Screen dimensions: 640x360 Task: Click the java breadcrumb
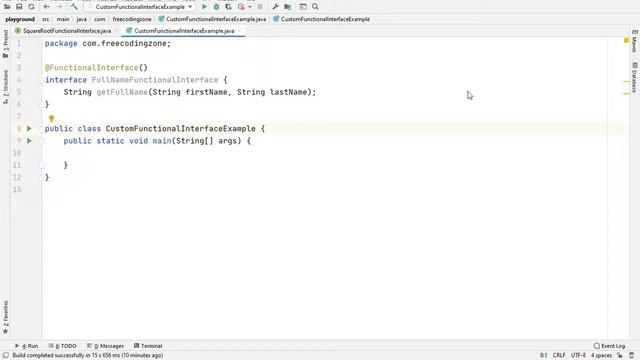(x=82, y=19)
